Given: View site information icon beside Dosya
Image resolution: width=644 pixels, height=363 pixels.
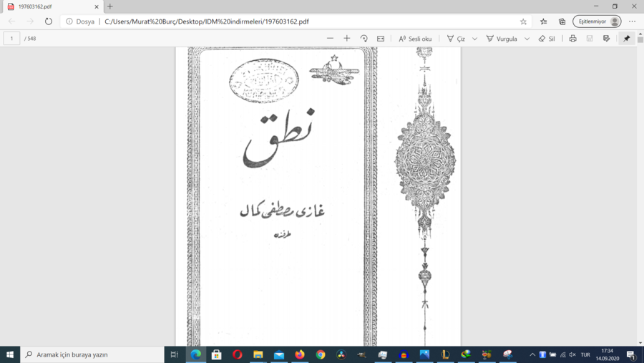Looking at the screenshot, I should coord(69,21).
